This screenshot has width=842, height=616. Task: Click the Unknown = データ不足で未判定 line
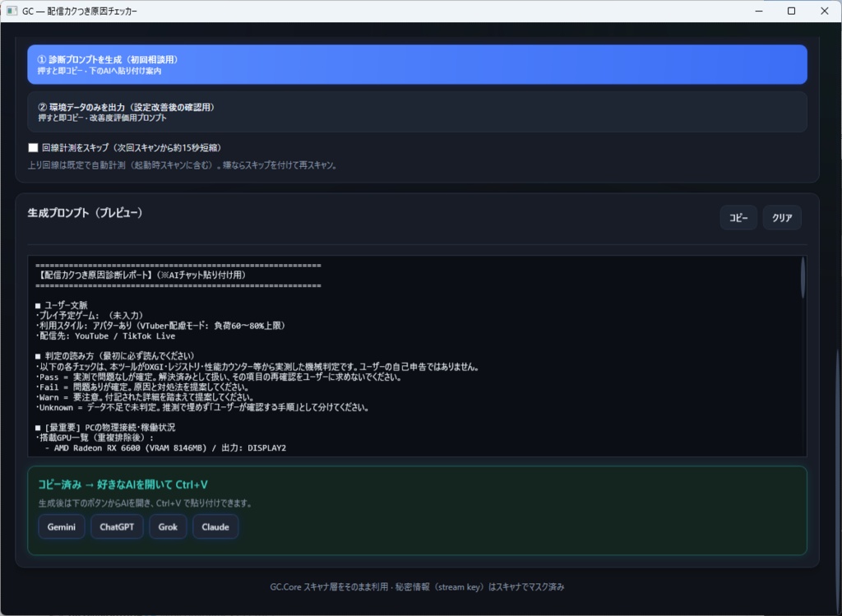tap(202, 408)
